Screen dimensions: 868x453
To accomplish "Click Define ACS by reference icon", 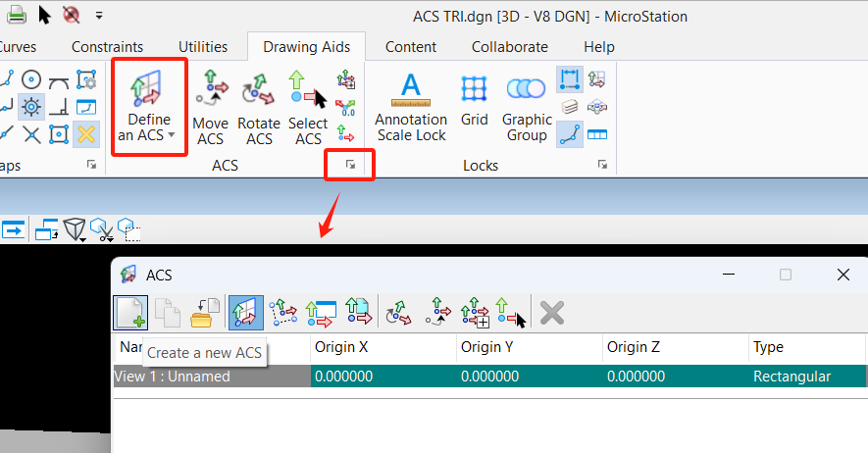I will (x=359, y=313).
